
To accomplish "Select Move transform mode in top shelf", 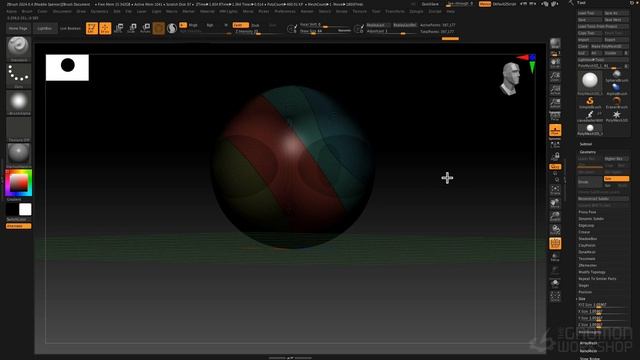I will tap(119, 28).
